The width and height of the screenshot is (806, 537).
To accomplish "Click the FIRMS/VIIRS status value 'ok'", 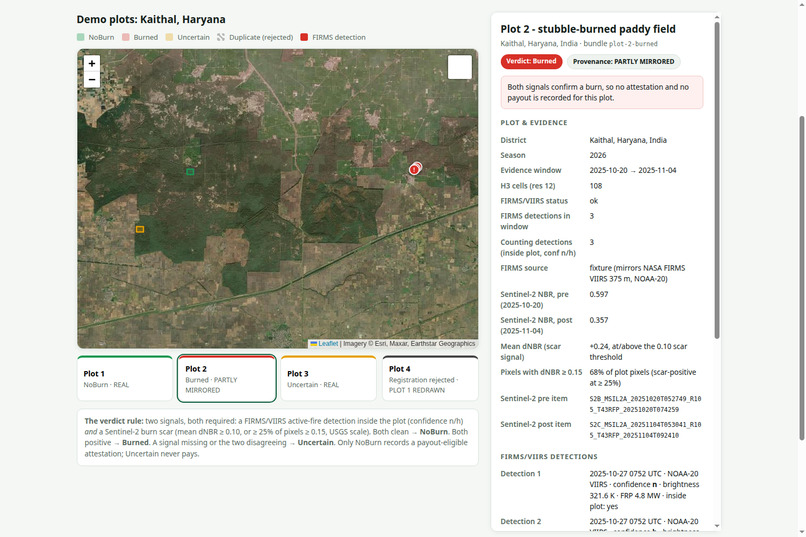I will (x=594, y=201).
